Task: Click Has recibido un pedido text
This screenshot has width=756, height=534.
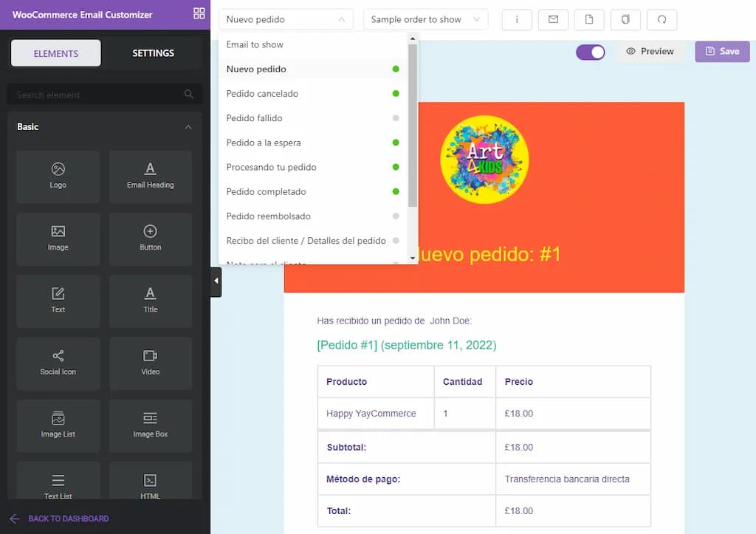Action: [394, 321]
